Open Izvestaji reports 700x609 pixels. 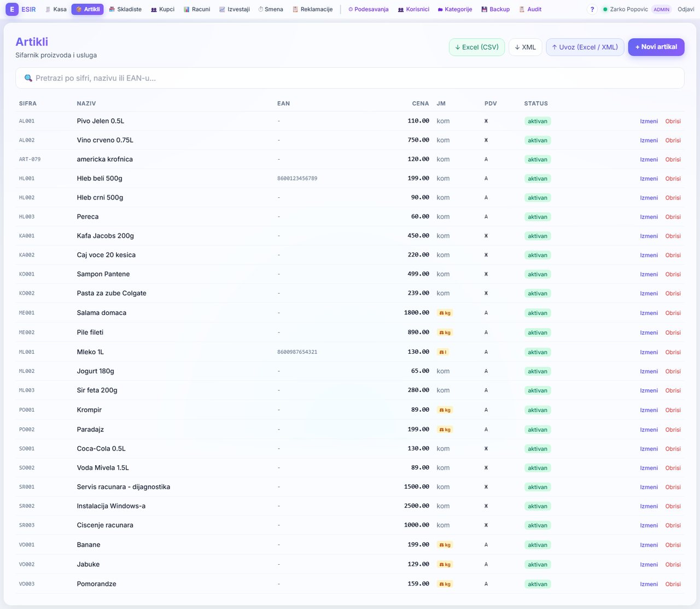click(x=235, y=9)
